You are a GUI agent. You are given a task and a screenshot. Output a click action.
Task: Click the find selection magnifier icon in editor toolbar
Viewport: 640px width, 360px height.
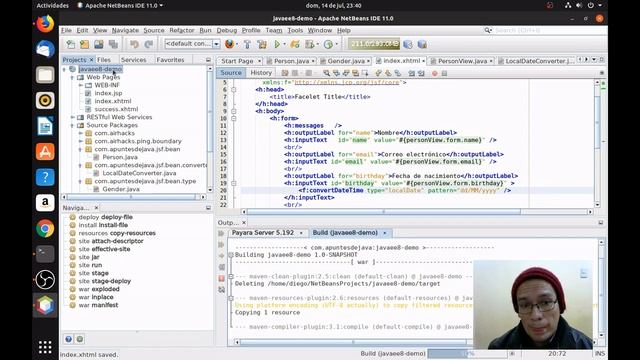[x=326, y=73]
